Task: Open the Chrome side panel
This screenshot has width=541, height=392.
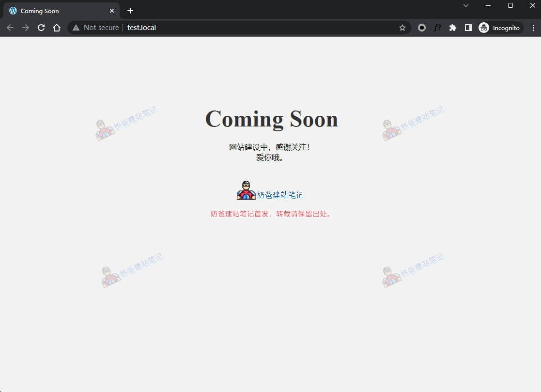Action: (x=468, y=28)
